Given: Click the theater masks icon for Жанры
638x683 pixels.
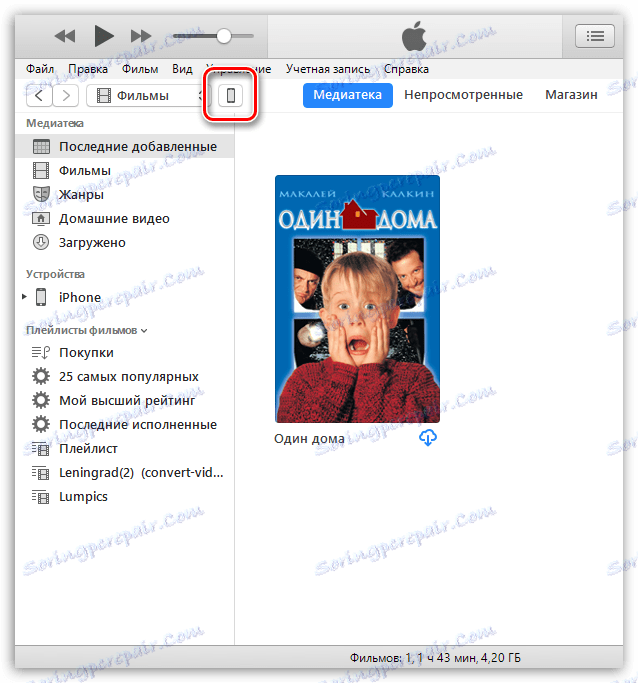Looking at the screenshot, I should click(x=41, y=194).
